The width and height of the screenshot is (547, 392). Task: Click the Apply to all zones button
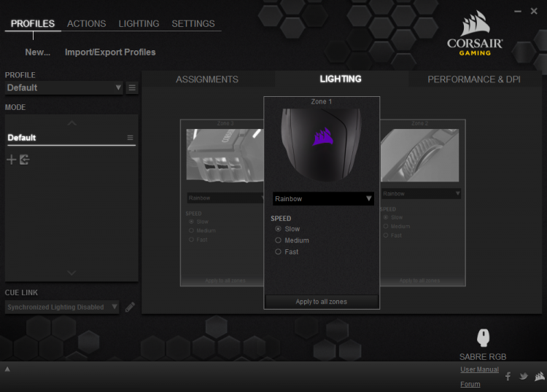[322, 302]
